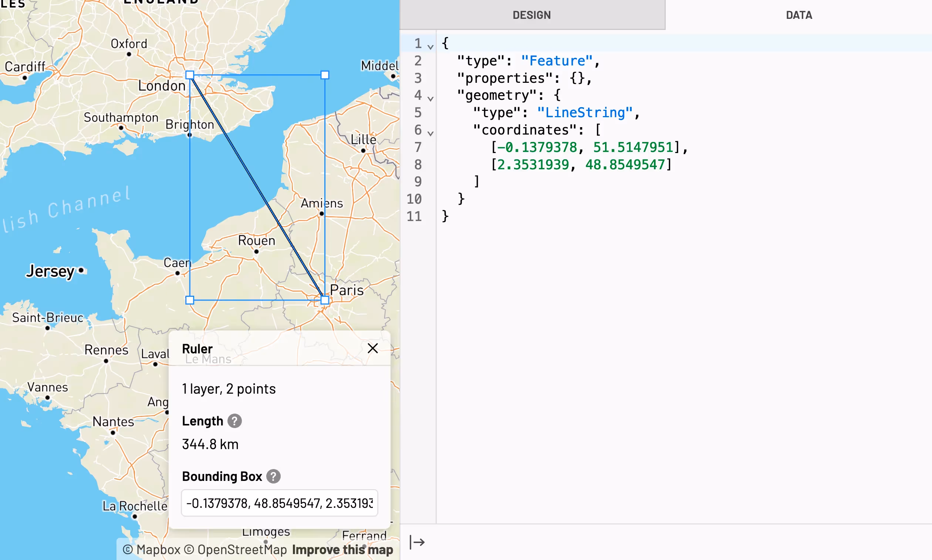This screenshot has width=932, height=560.
Task: Click the Bounding Box coordinates field
Action: [279, 503]
